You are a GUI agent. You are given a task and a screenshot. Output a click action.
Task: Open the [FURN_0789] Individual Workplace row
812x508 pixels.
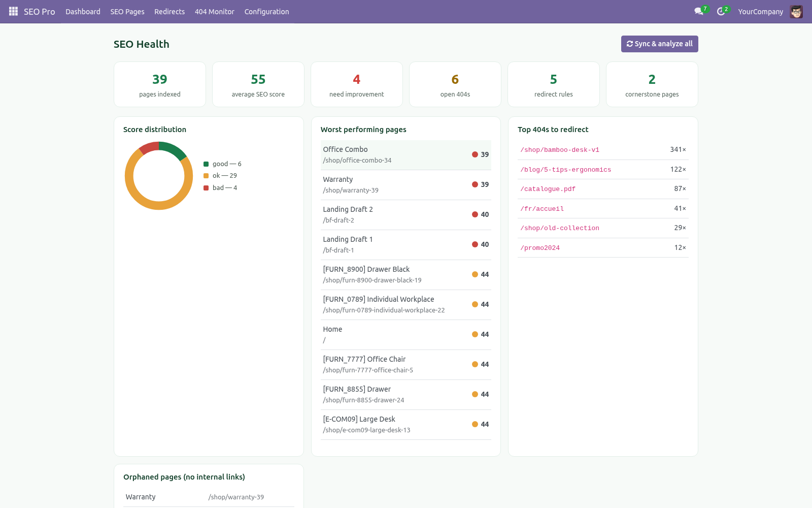click(x=406, y=305)
